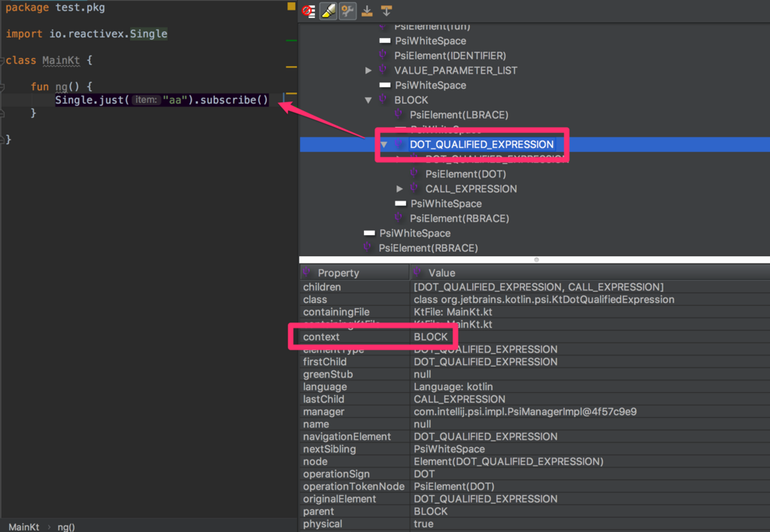
Task: Click the PSI icon in the Value header
Action: pyautogui.click(x=418, y=272)
